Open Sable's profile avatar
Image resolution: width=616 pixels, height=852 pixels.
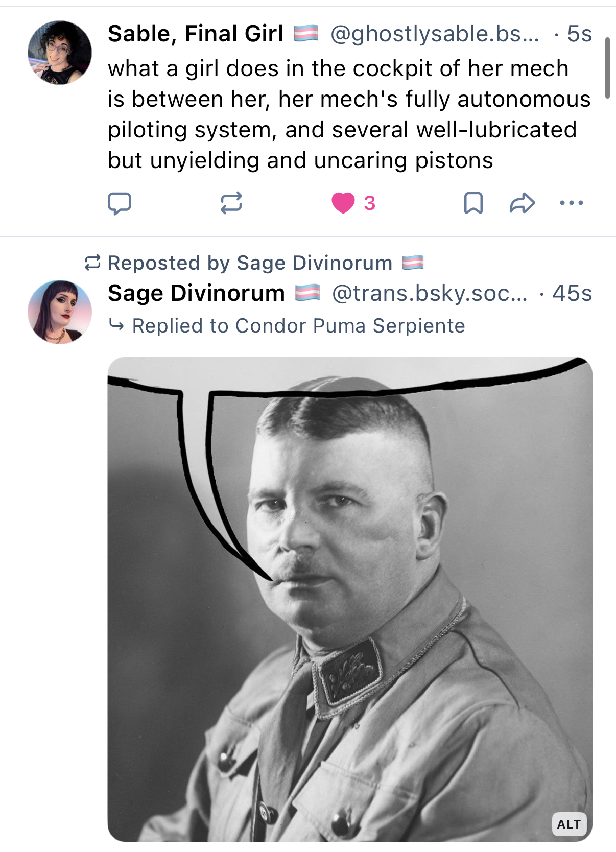pos(60,53)
